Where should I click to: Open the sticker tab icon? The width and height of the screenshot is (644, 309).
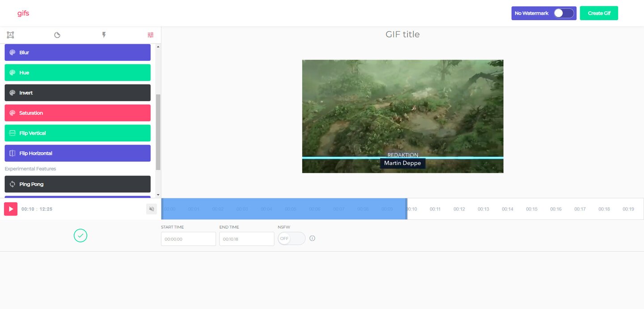pyautogui.click(x=57, y=35)
